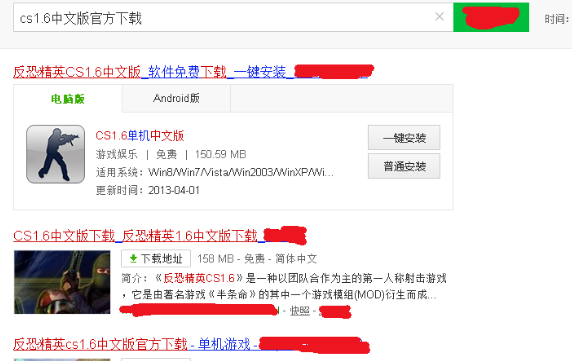Click the 时间 filter label

coord(556,19)
